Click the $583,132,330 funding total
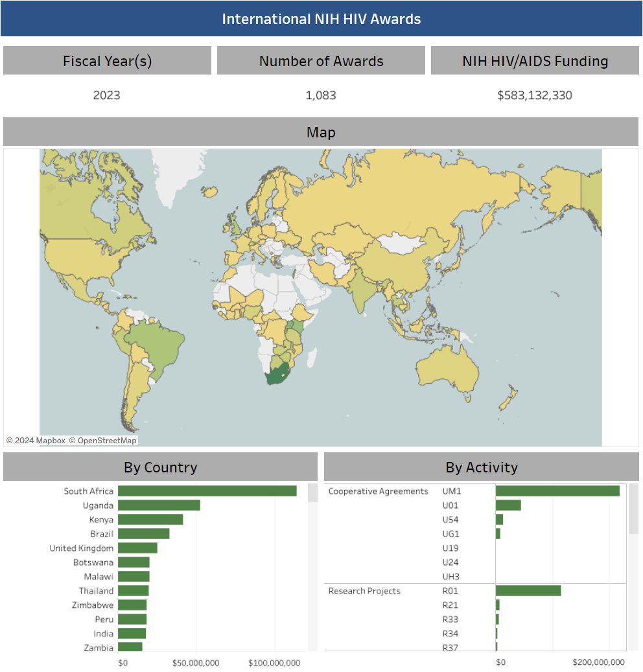Screen dimensions: 643x672 [535, 95]
